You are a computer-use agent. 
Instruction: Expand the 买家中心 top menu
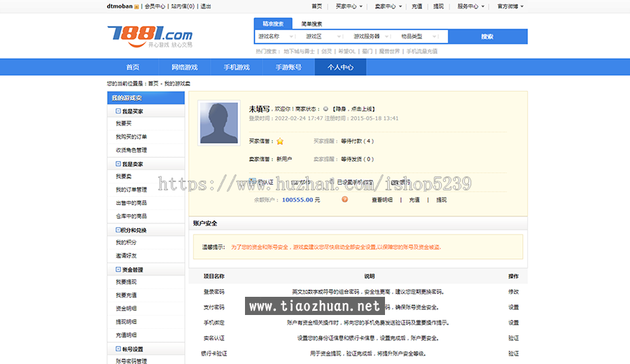pos(349,6)
